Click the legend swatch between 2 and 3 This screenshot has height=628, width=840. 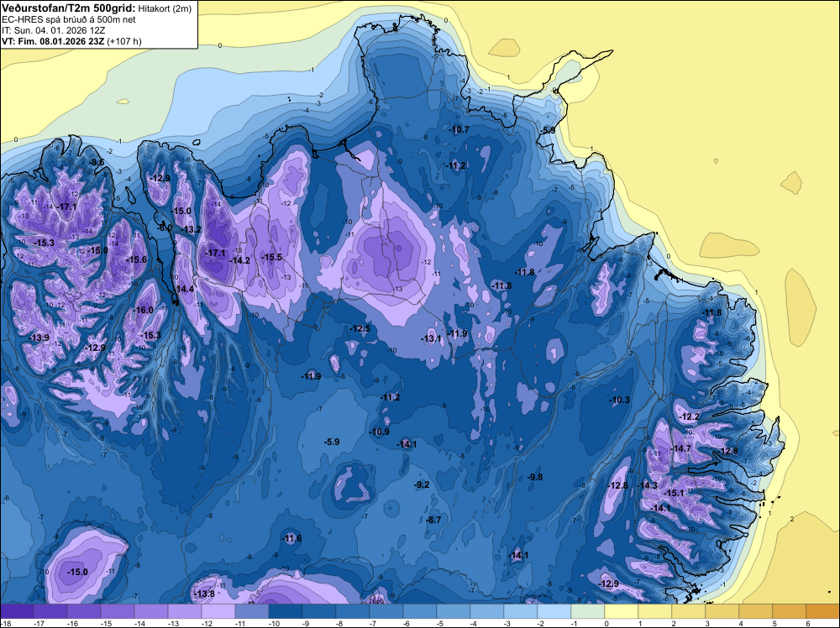point(689,611)
